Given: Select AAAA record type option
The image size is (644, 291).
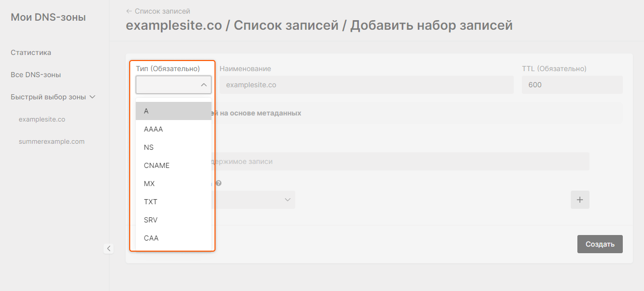Looking at the screenshot, I should 173,129.
